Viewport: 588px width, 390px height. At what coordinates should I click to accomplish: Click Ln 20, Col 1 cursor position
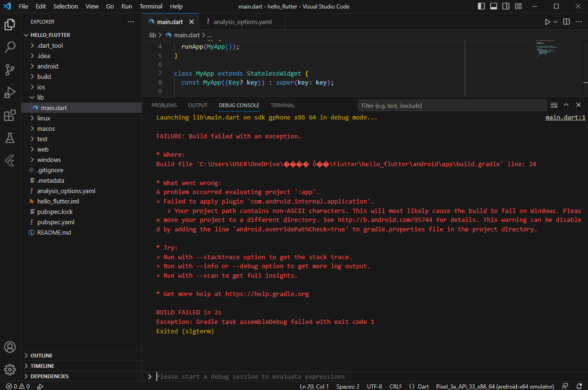click(314, 386)
